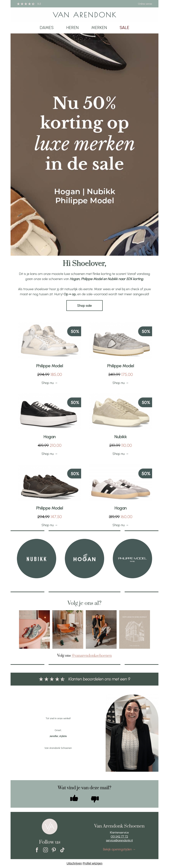Select the SALE menu item
Viewport: 169px width, 868px height.
click(124, 28)
